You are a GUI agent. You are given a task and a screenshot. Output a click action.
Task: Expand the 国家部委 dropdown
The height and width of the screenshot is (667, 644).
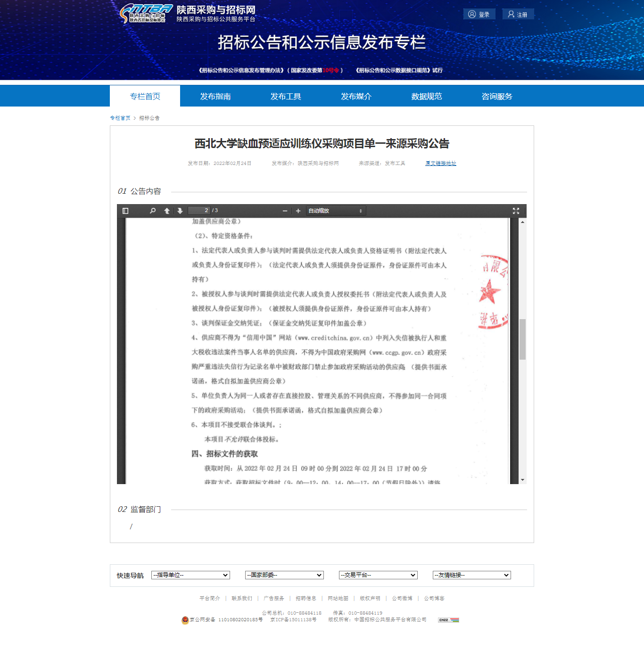284,575
